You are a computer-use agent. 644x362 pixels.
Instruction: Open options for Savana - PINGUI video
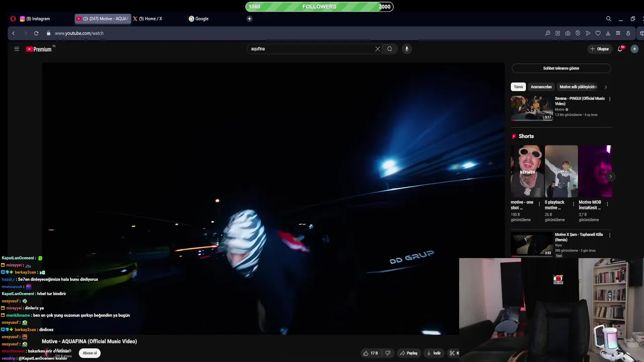coord(610,99)
